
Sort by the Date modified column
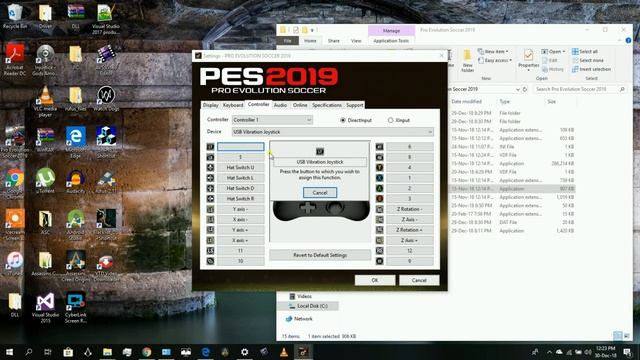467,102
